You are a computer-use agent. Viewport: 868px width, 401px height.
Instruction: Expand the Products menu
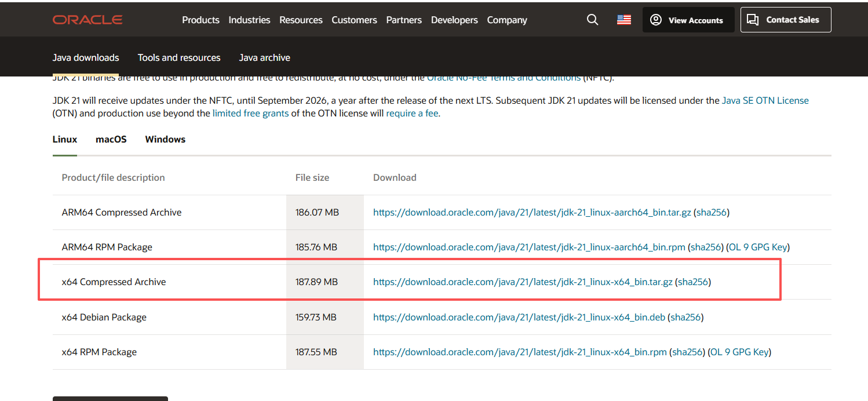tap(200, 20)
